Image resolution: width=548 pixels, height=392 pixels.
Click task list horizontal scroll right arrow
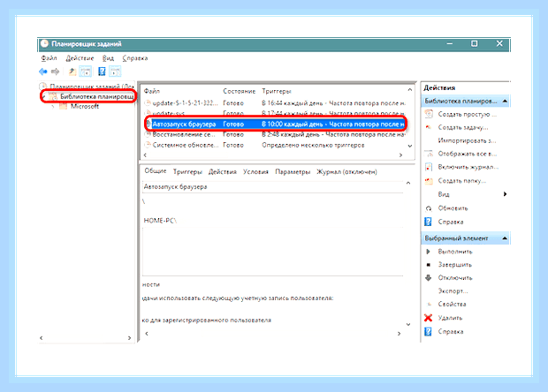400,155
